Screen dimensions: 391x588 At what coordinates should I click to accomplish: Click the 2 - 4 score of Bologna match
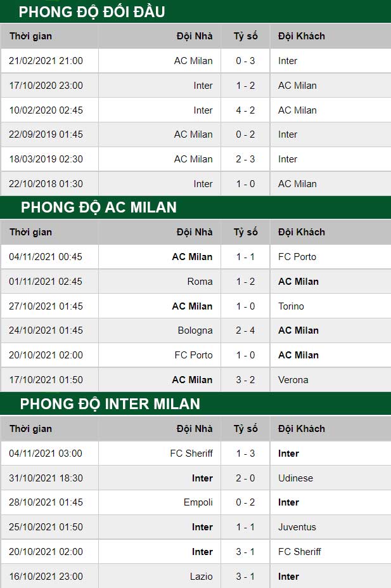coord(245,330)
